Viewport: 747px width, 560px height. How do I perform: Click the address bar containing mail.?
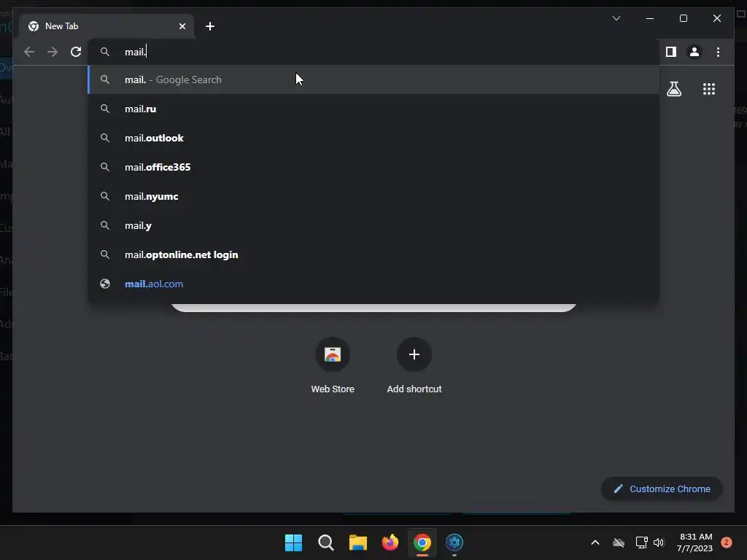coord(373,52)
